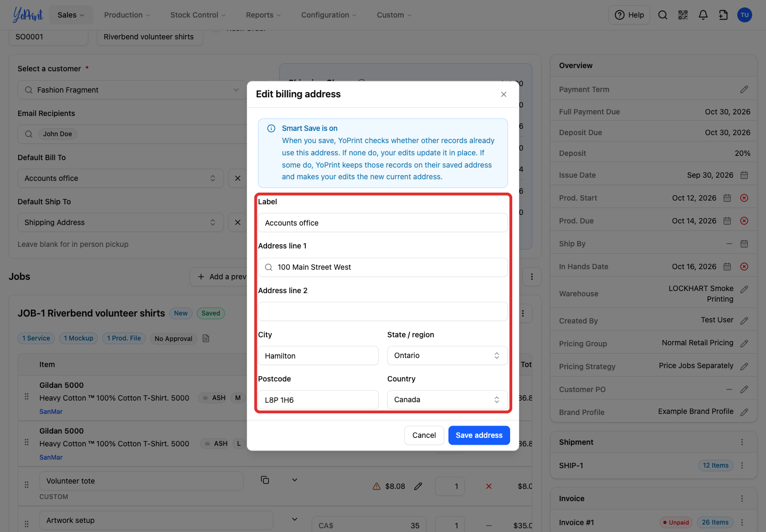Click the 1 Prod. File tag
This screenshot has width=766, height=532.
124,338
